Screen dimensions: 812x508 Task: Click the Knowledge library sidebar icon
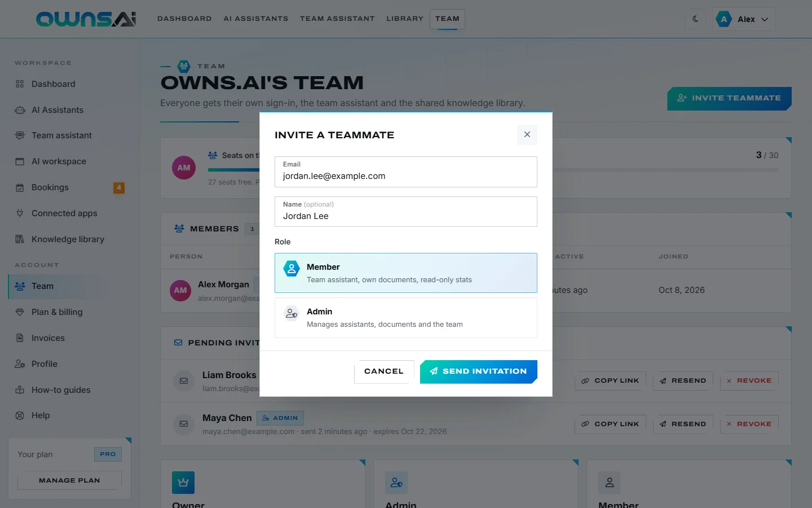[x=20, y=239]
